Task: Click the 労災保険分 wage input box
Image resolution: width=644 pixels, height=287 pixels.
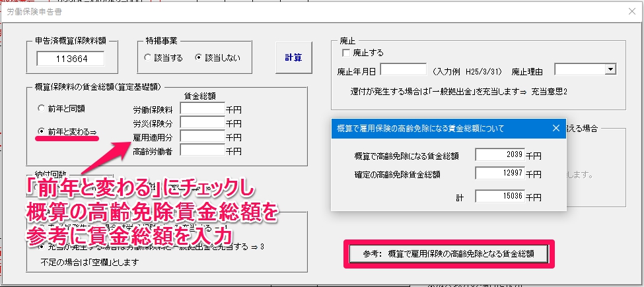Action: (201, 122)
